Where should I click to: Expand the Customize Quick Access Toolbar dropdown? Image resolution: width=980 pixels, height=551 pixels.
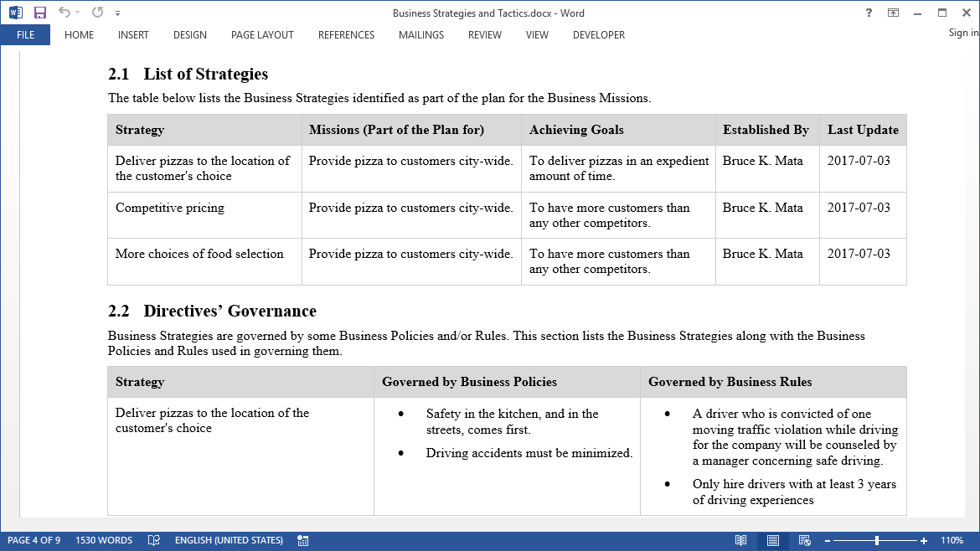(x=118, y=13)
